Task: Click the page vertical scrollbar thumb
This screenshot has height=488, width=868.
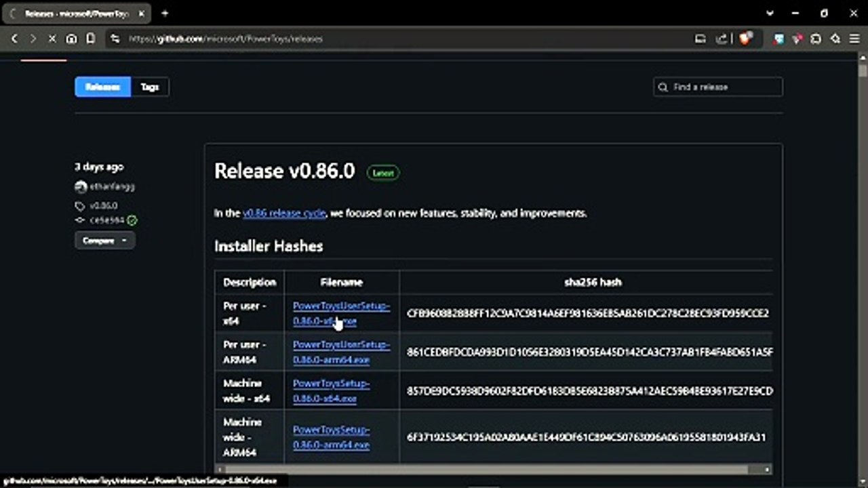Action: pyautogui.click(x=863, y=70)
